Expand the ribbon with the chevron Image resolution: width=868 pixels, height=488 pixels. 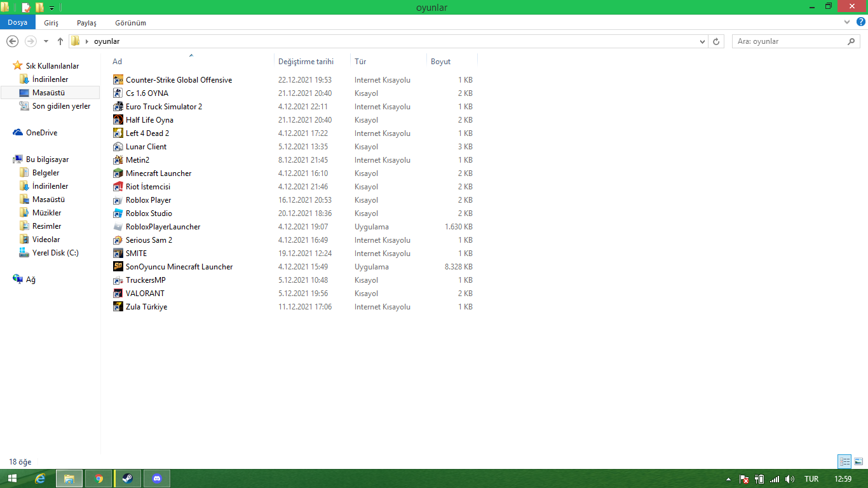coord(847,22)
